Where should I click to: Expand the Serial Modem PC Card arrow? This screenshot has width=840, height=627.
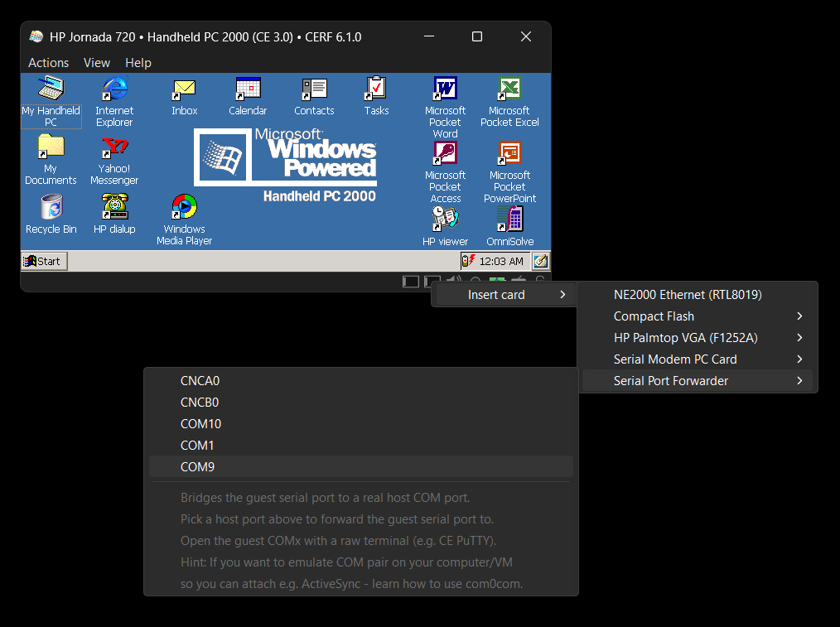pos(799,359)
